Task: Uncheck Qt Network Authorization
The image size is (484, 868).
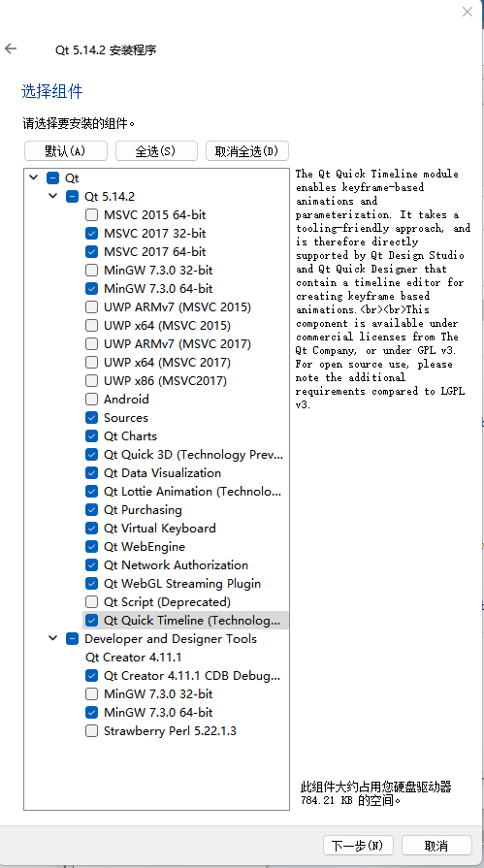Action: click(x=91, y=564)
